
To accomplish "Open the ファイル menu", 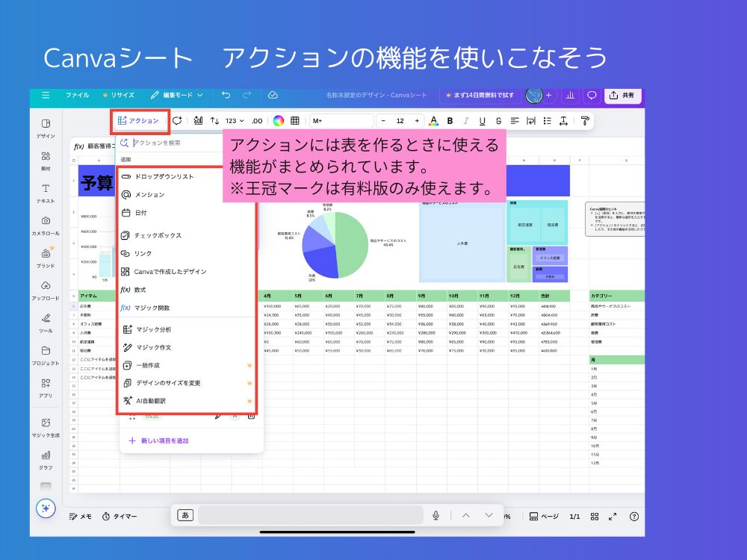I will 77,95.
